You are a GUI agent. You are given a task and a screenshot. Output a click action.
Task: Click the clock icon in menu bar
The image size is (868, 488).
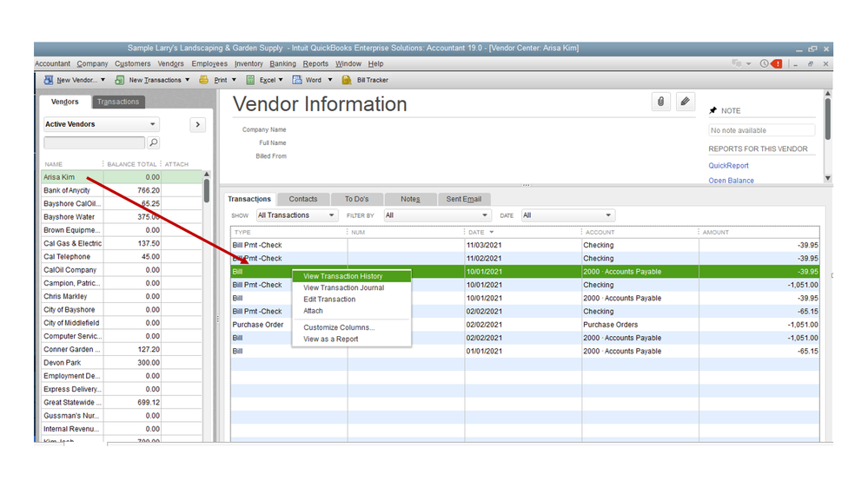coord(764,63)
